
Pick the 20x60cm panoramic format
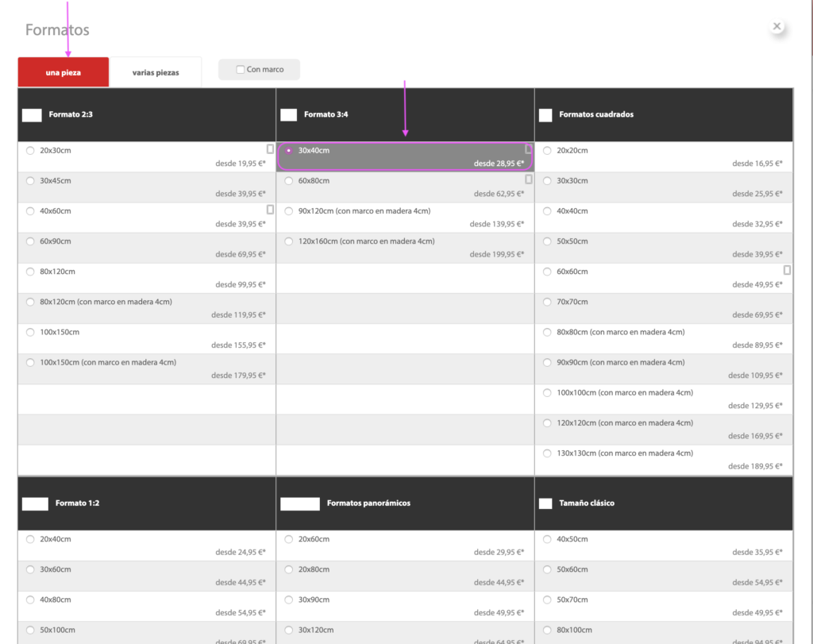405,546
